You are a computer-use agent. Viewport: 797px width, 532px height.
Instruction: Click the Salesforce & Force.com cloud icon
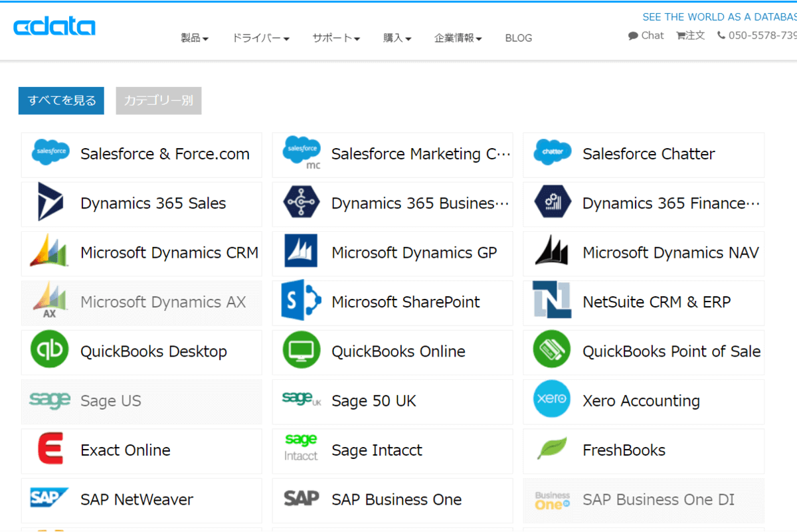tap(50, 153)
